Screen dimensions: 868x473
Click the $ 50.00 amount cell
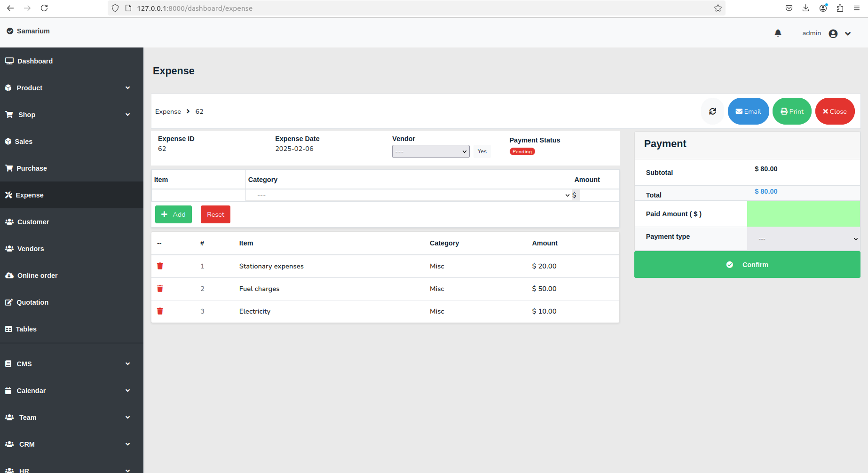[544, 289]
